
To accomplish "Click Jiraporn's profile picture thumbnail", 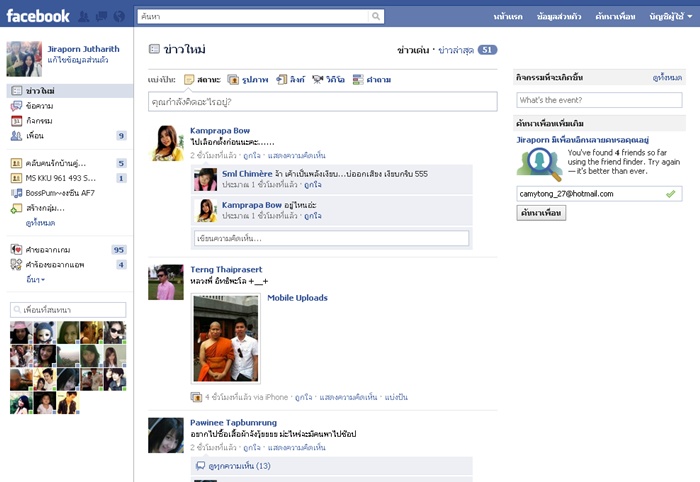I will 24,59.
